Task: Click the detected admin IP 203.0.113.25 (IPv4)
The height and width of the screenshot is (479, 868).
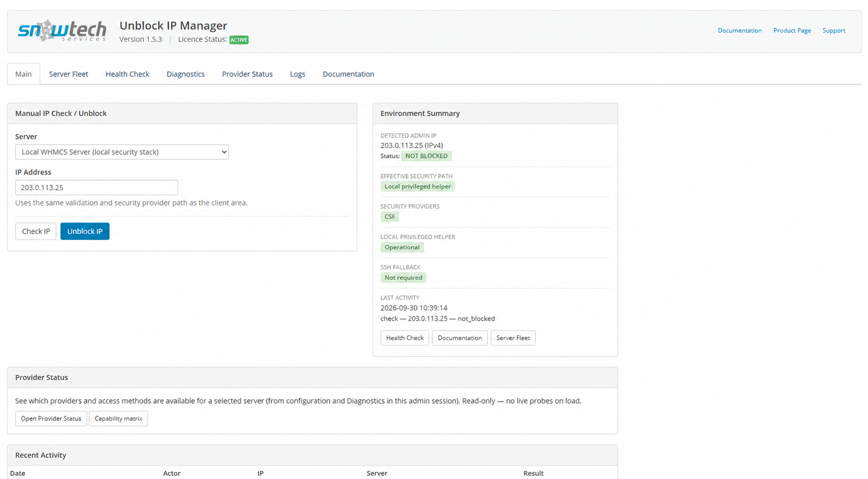Action: [411, 145]
